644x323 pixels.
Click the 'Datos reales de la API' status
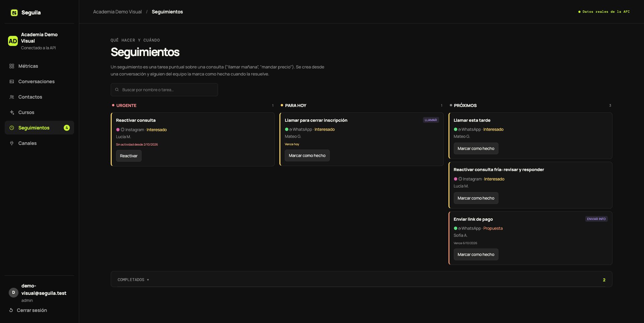click(x=604, y=12)
